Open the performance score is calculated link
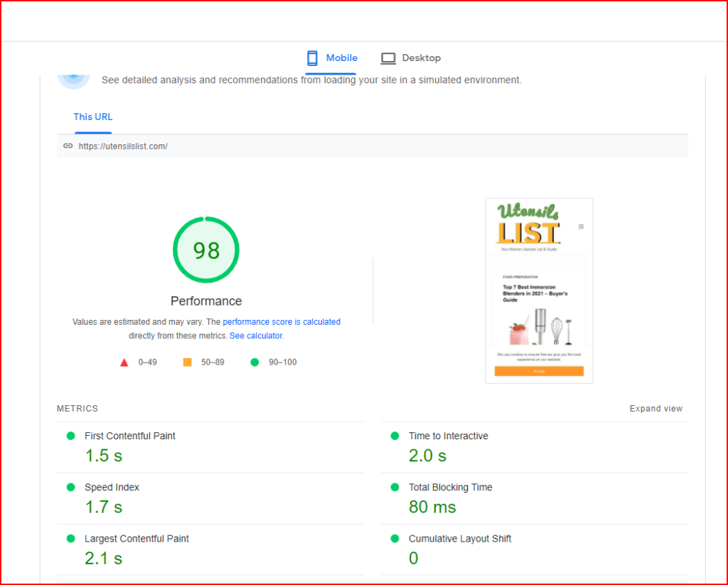This screenshot has height=585, width=728. click(282, 322)
